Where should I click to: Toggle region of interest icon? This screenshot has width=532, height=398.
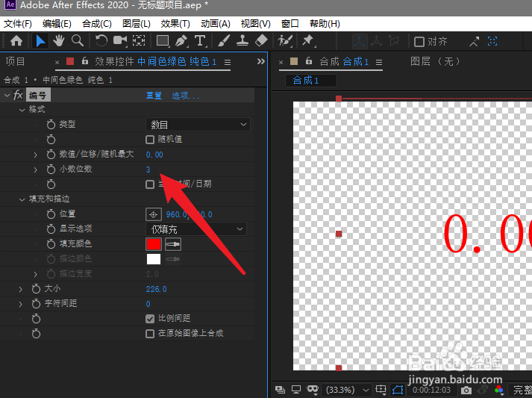click(x=381, y=390)
